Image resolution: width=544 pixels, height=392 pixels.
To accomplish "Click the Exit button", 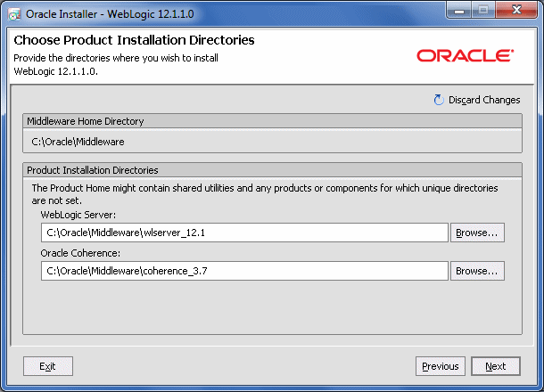I will click(x=48, y=366).
